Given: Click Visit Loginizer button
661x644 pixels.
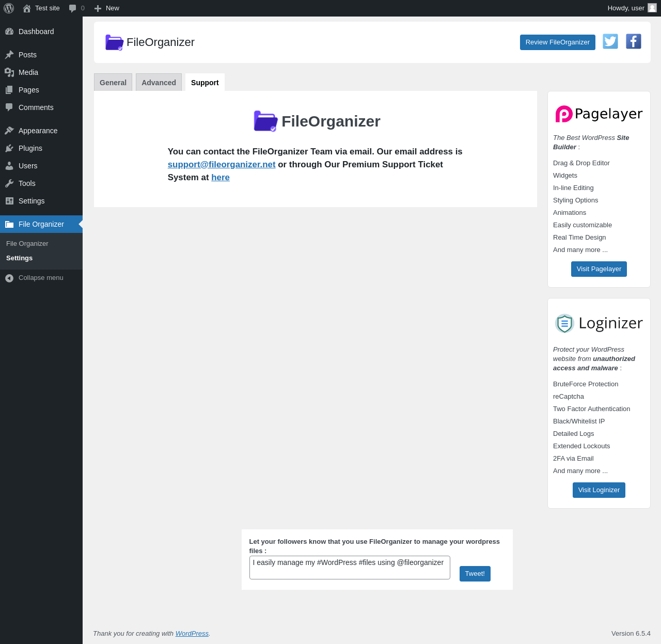Looking at the screenshot, I should click(599, 490).
